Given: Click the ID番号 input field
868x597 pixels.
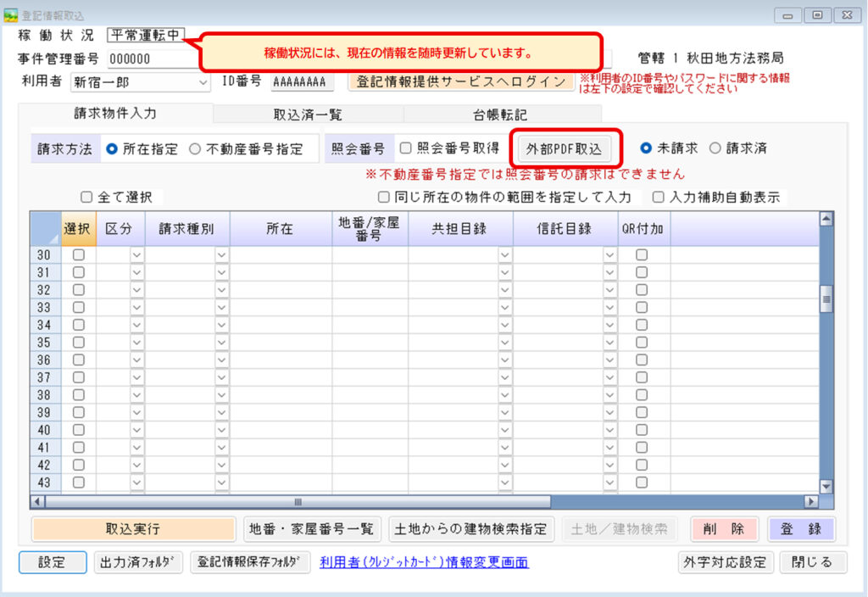Looking at the screenshot, I should pos(298,82).
